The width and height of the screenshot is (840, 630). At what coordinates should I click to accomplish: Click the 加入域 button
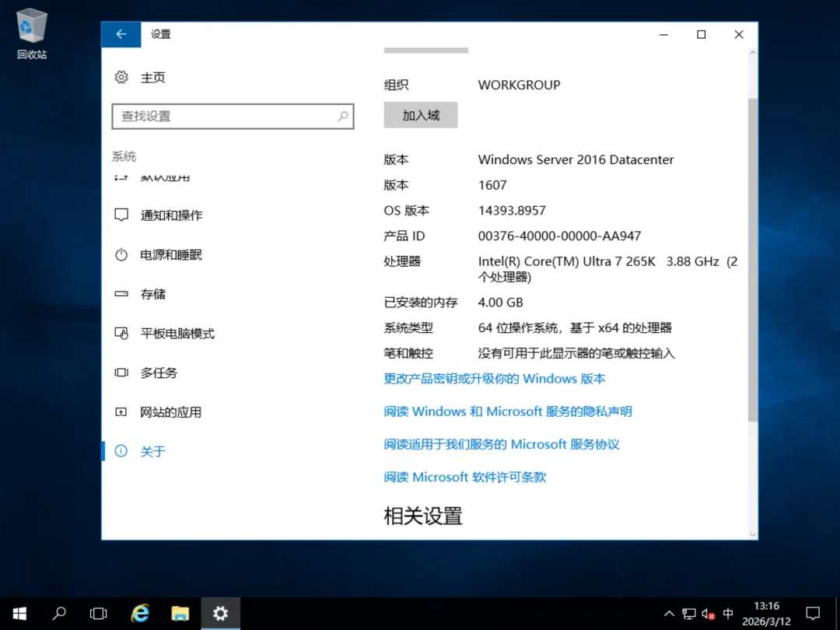click(x=421, y=115)
